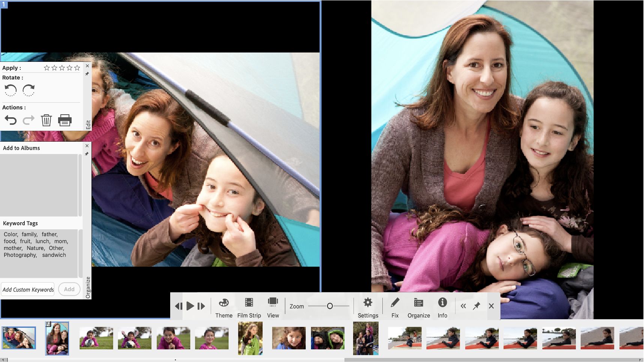The image size is (644, 362).
Task: Rotate the photo right (clockwise)
Action: point(28,90)
